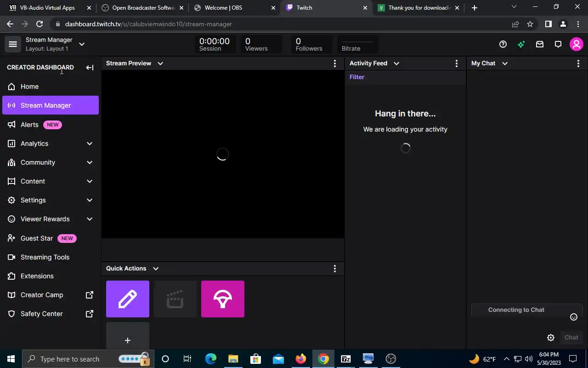588x368 pixels.
Task: Open Alerts in the sidebar
Action: coord(51,125)
